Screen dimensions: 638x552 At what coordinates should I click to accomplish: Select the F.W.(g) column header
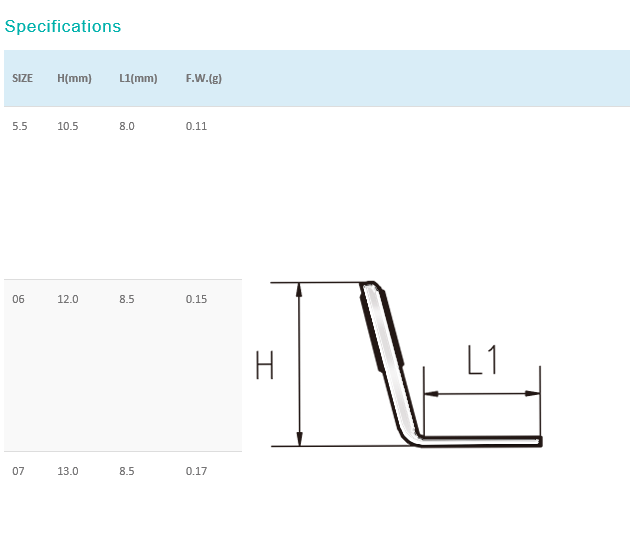click(204, 78)
